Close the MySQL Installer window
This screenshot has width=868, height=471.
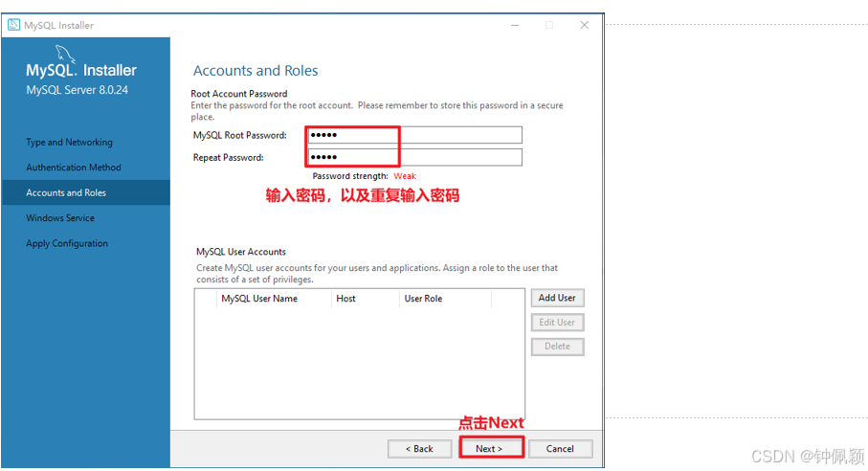click(x=585, y=25)
